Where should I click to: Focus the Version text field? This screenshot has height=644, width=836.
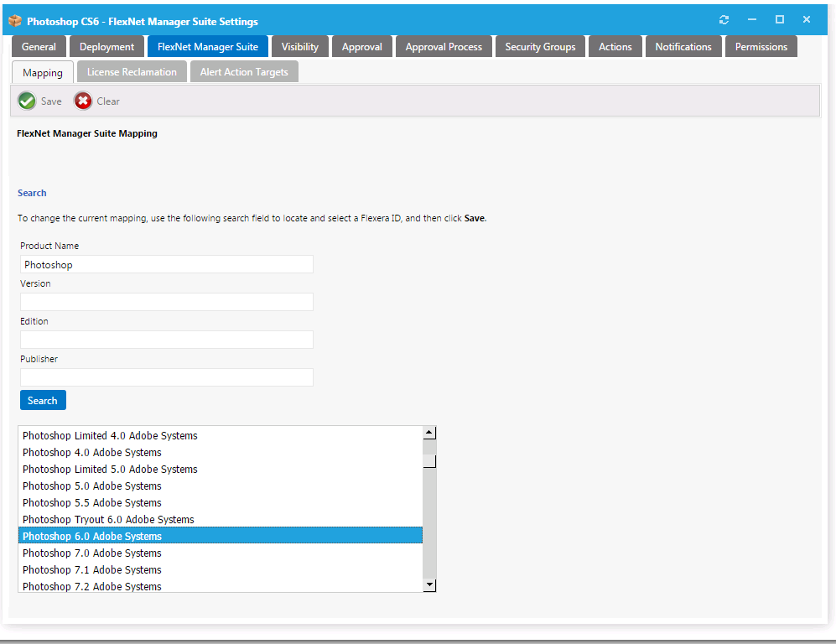tap(166, 302)
